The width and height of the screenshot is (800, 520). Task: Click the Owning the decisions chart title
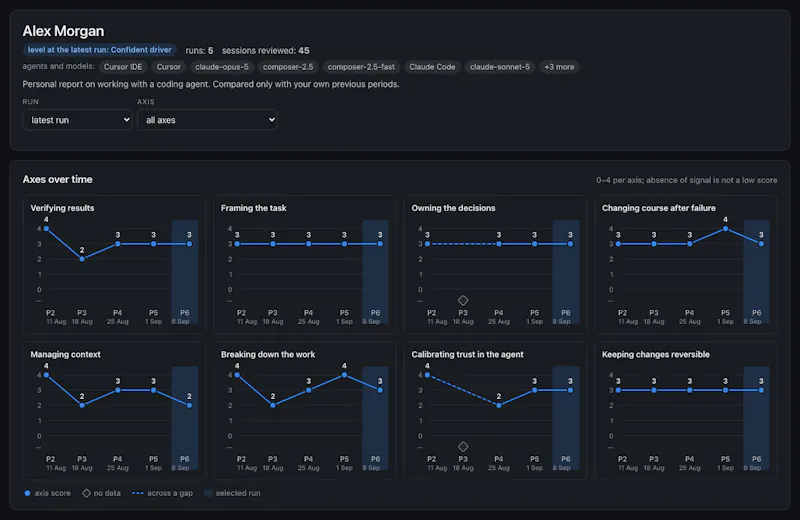coord(454,208)
